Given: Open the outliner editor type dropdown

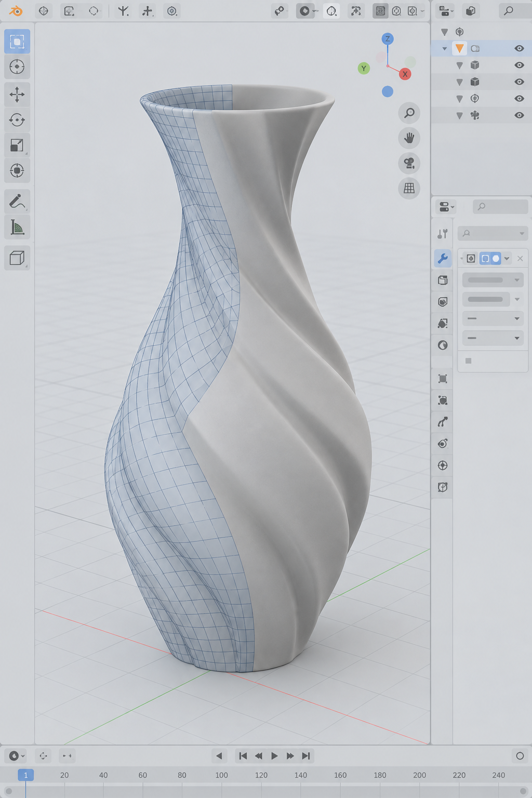Looking at the screenshot, I should point(446,11).
